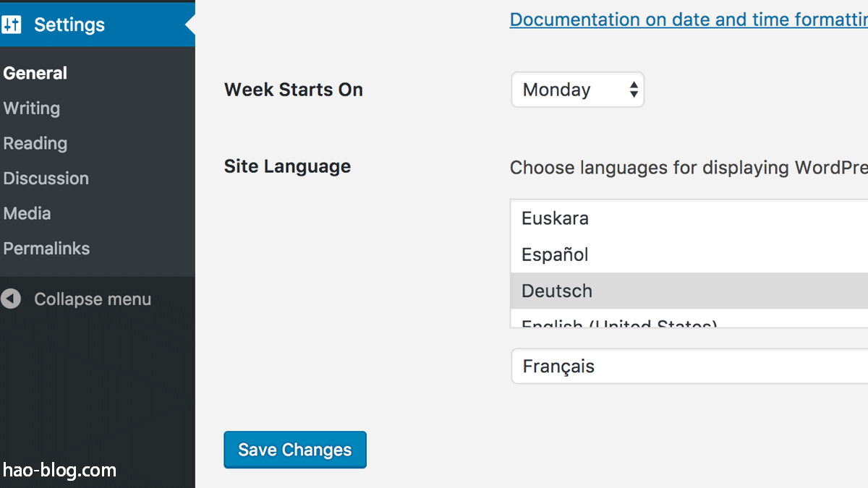
Task: Select Euskara in the language list
Action: (689, 218)
